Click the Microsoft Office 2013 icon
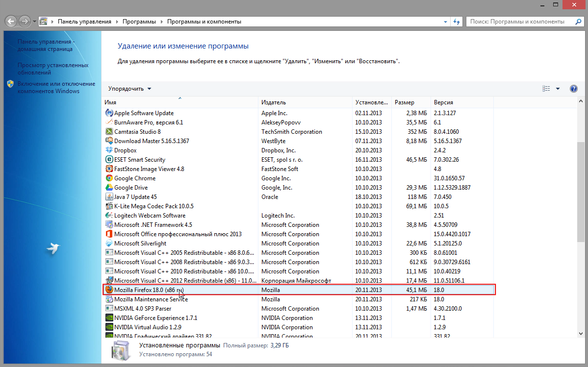 tap(109, 234)
